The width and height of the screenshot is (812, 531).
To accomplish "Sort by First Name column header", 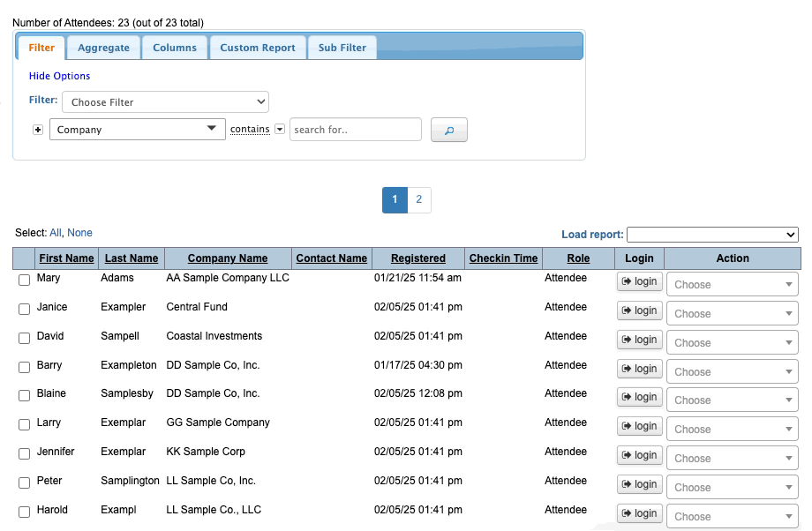I will coord(66,258).
